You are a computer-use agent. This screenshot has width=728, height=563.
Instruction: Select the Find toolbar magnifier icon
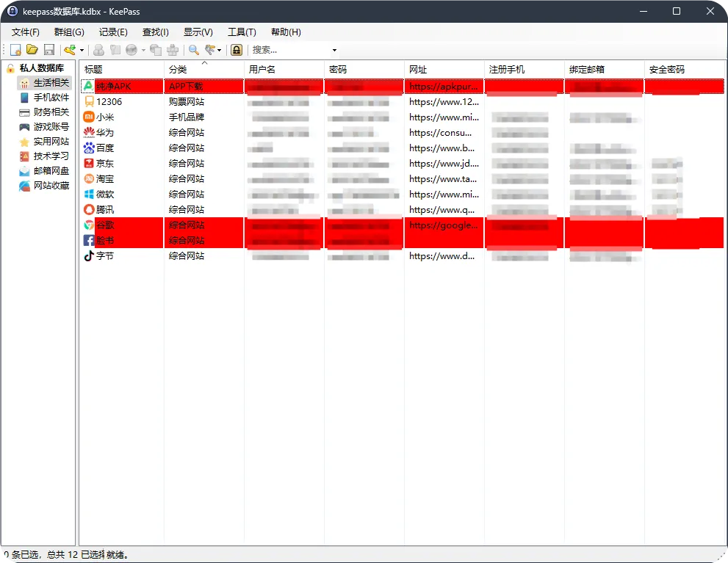tap(192, 49)
